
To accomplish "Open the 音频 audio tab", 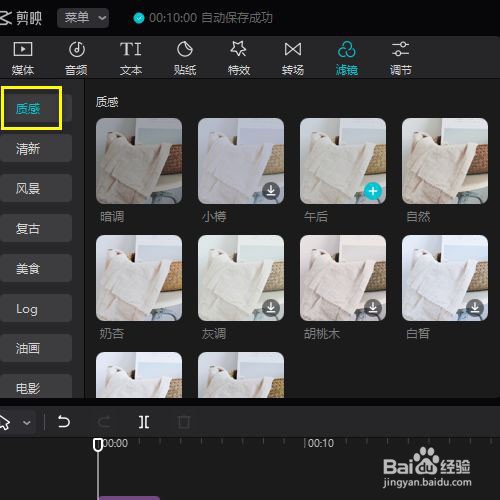I will pos(76,58).
